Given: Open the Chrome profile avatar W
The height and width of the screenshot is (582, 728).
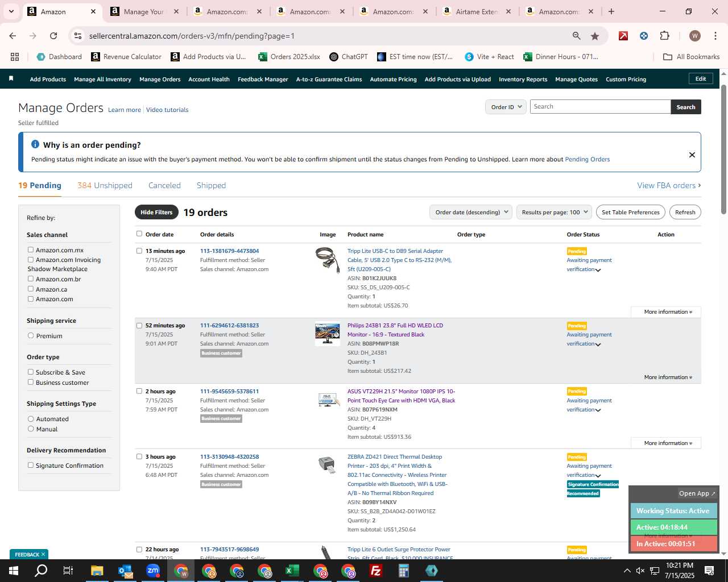Looking at the screenshot, I should 694,36.
